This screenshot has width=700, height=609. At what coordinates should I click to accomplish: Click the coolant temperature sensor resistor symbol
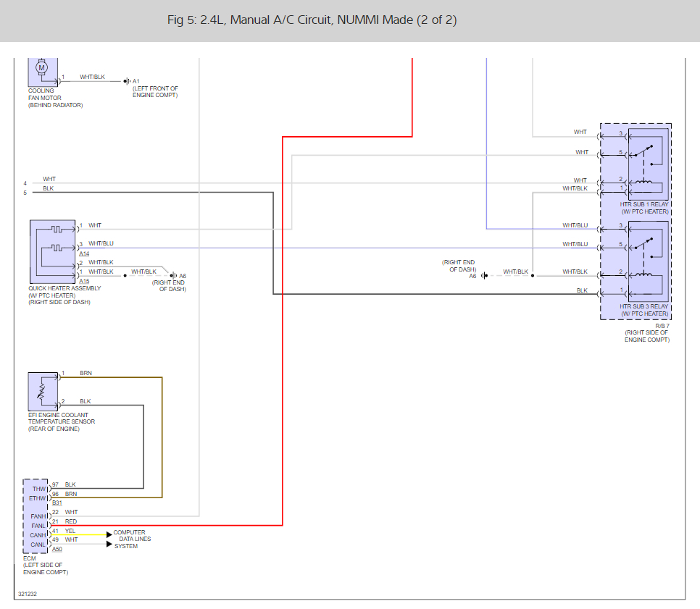coord(42,391)
